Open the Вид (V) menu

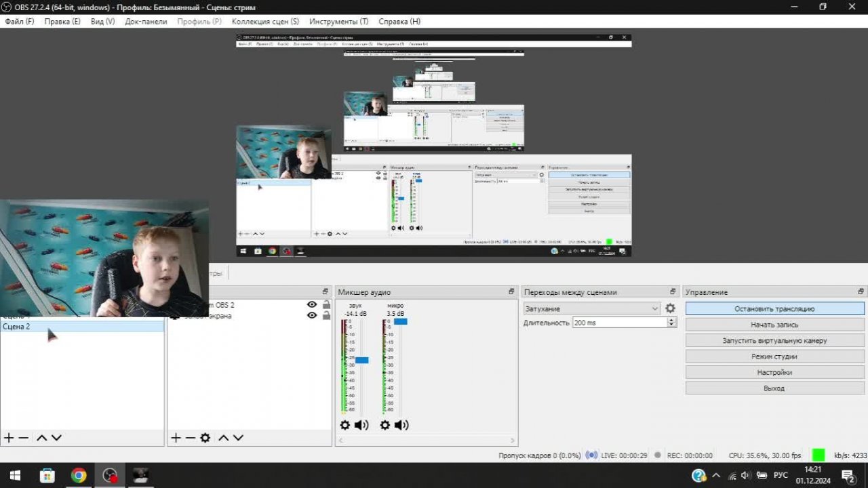pyautogui.click(x=103, y=22)
